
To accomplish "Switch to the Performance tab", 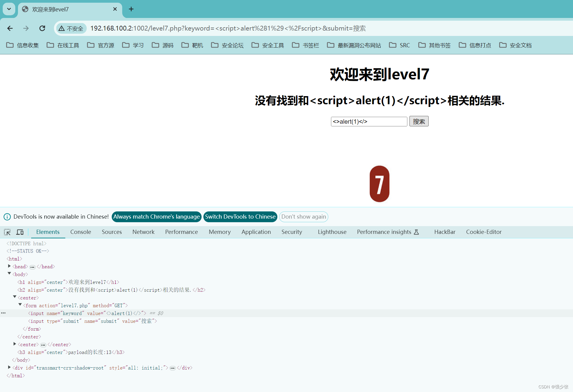I will tap(182, 232).
